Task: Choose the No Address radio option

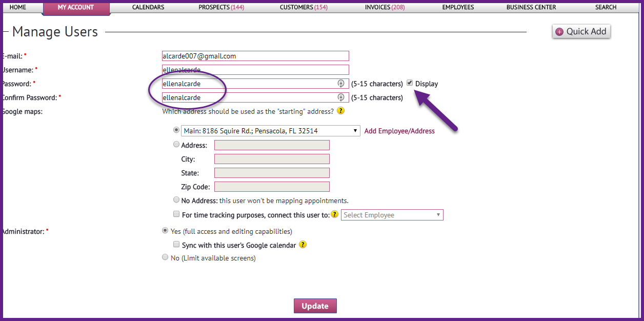Action: [x=176, y=200]
